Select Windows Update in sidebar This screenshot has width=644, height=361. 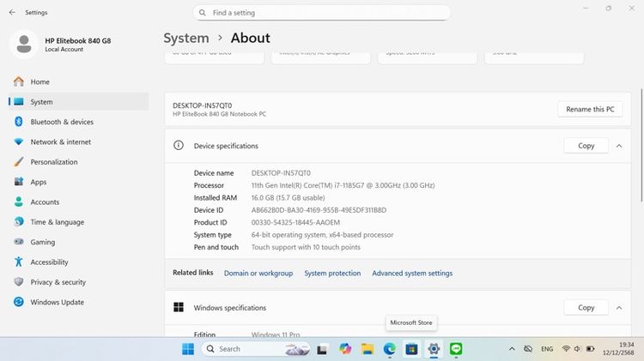[57, 302]
